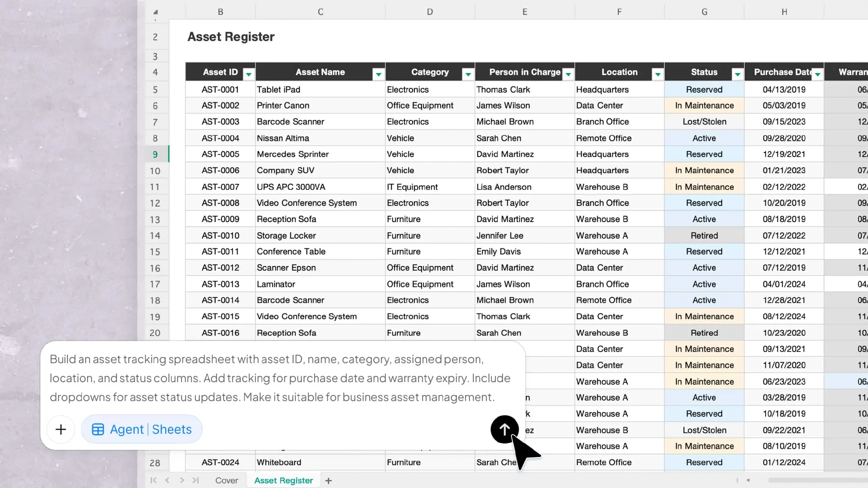The height and width of the screenshot is (488, 868).
Task: Click the Tablet iPad cell
Action: 320,89
